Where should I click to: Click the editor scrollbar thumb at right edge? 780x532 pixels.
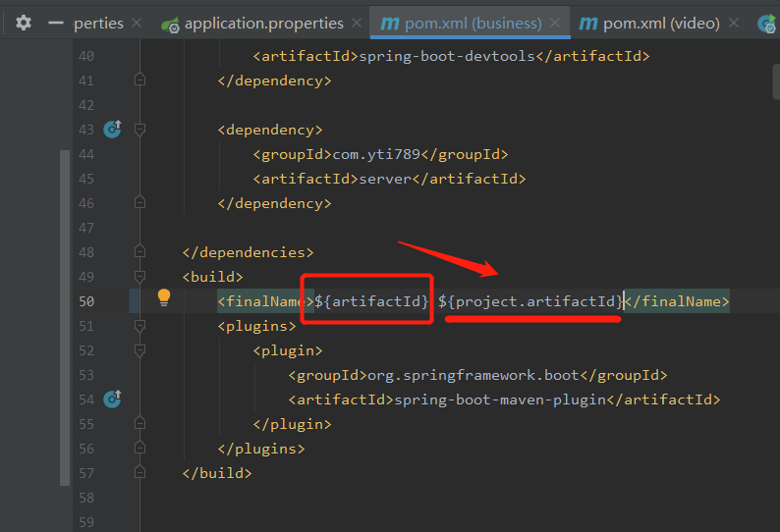[x=776, y=81]
